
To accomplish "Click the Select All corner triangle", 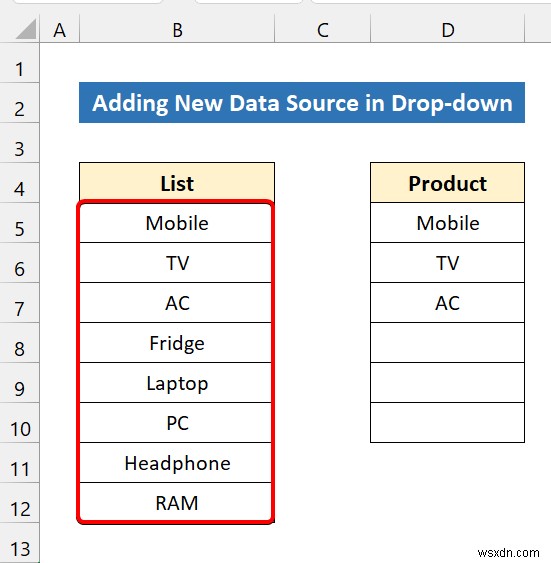I will (x=26, y=29).
